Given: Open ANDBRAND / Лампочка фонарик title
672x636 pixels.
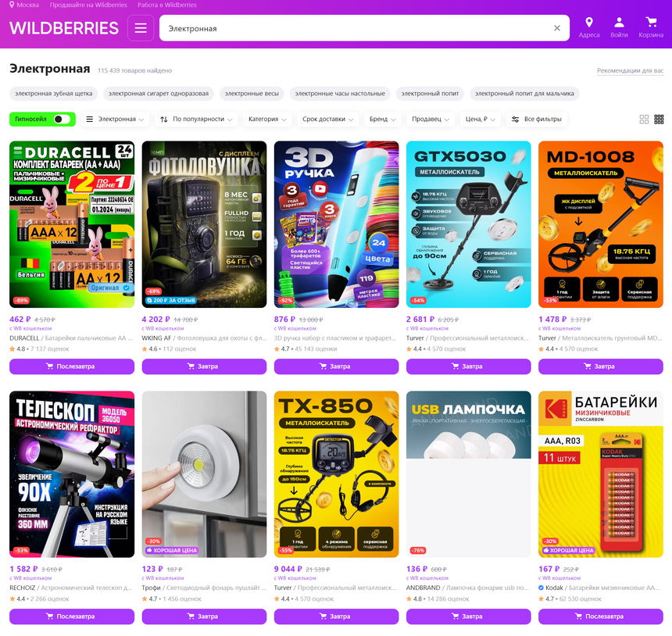Looking at the screenshot, I should point(467,588).
